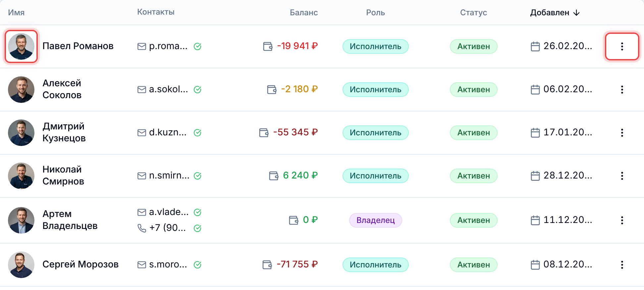Click the envelope icon beside p.roma... email
644x290 pixels.
(142, 46)
